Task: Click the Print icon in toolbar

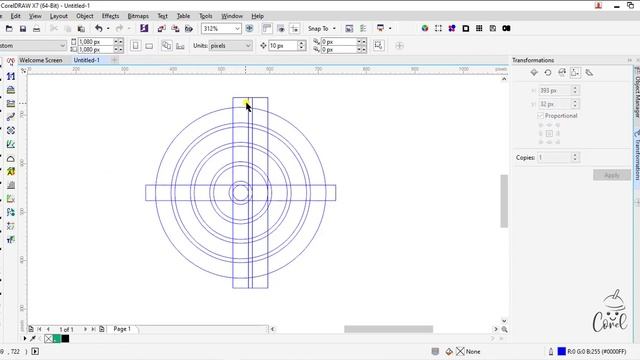Action: (36, 29)
